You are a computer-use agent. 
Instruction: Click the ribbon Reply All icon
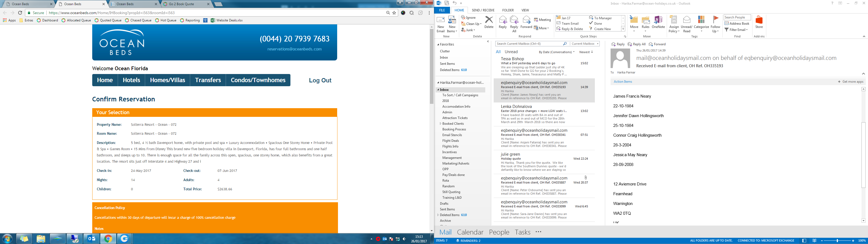pyautogui.click(x=514, y=24)
